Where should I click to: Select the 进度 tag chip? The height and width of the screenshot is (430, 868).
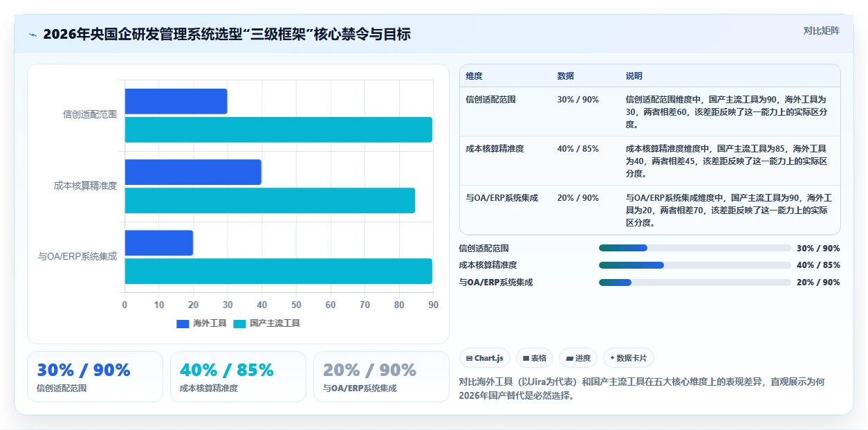coord(578,358)
